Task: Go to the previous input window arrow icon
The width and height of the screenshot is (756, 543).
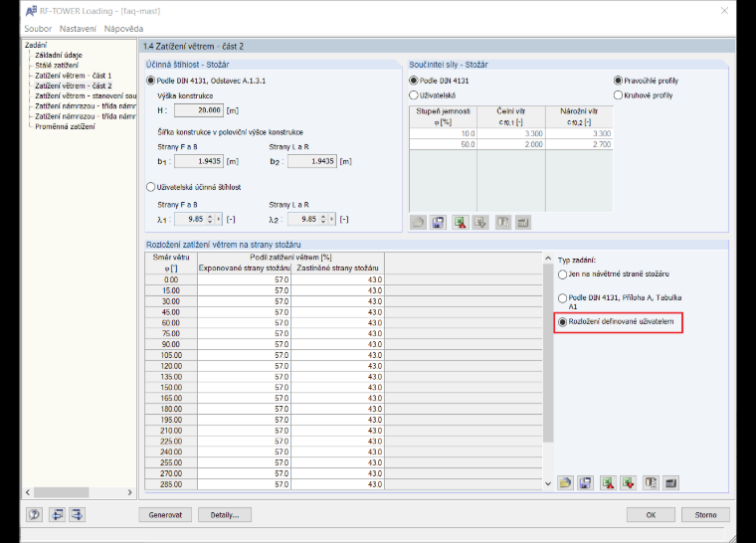Action: click(x=57, y=514)
